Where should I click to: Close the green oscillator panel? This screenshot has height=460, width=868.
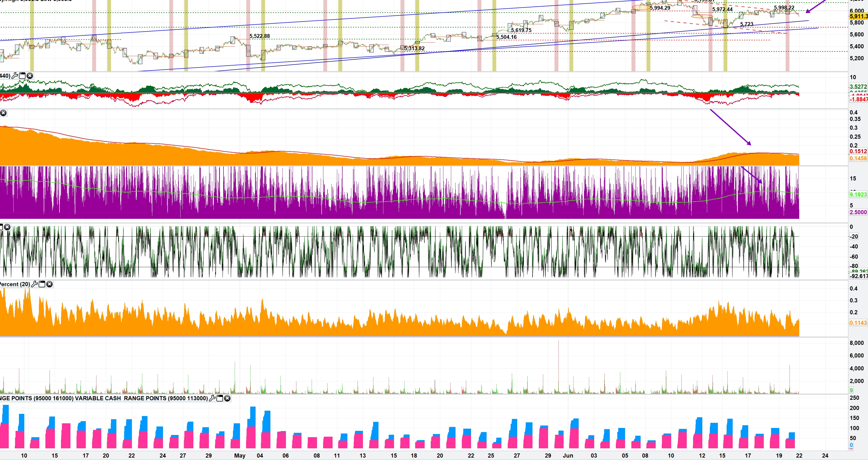(7, 227)
